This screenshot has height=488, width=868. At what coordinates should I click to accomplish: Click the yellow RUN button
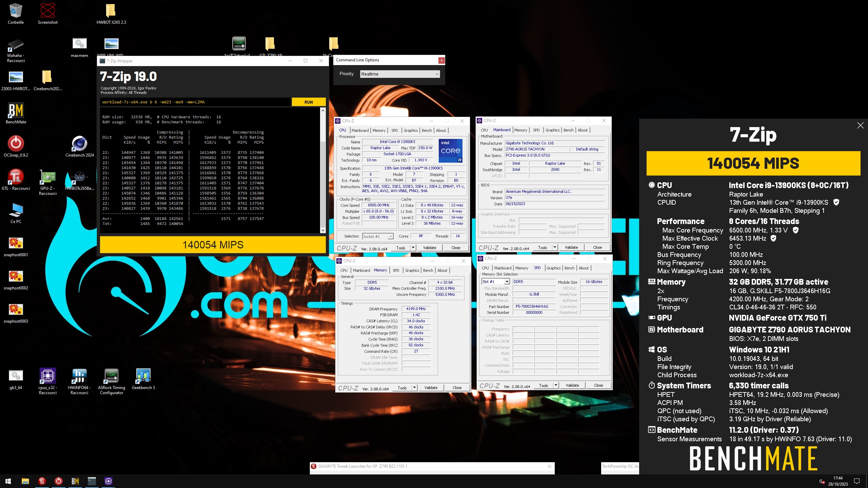[x=309, y=102]
